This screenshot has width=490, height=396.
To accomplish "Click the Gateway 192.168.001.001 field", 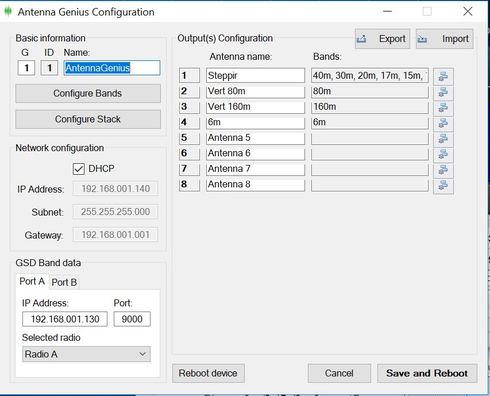I will pyautogui.click(x=115, y=235).
